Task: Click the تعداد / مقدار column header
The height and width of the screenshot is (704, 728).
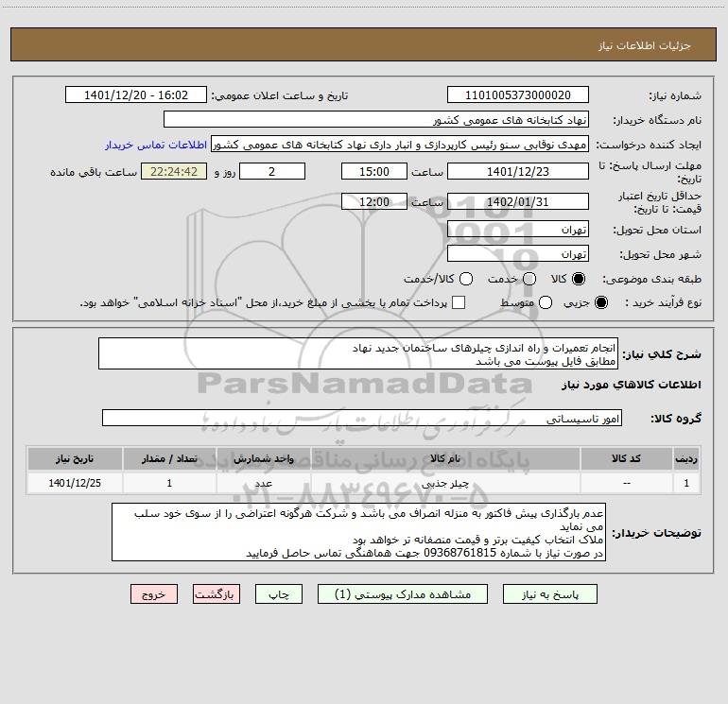Action: 169,459
